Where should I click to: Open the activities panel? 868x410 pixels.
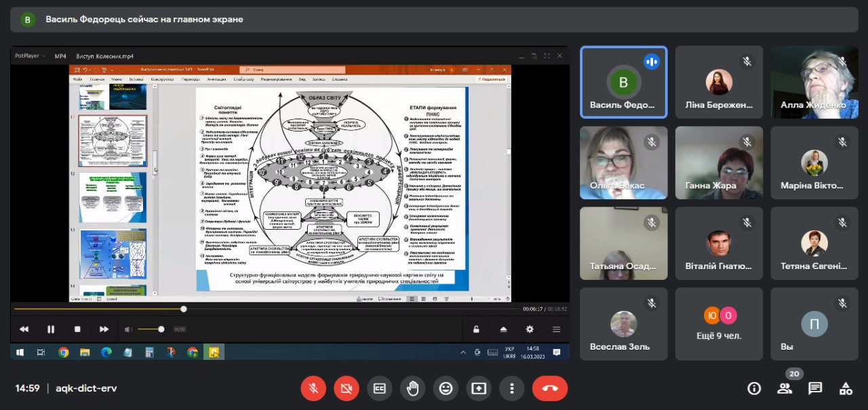846,388
